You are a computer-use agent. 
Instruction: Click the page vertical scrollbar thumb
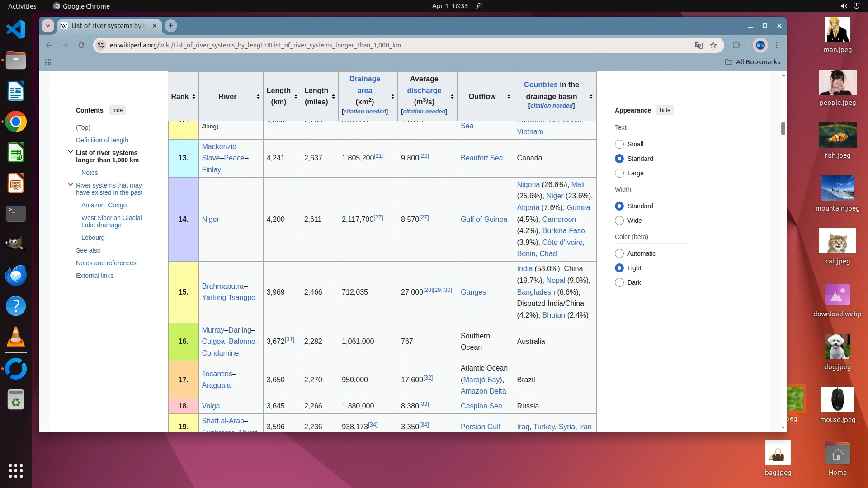[783, 128]
